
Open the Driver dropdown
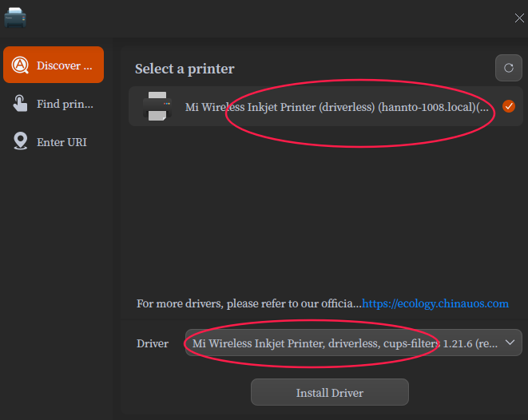354,343
